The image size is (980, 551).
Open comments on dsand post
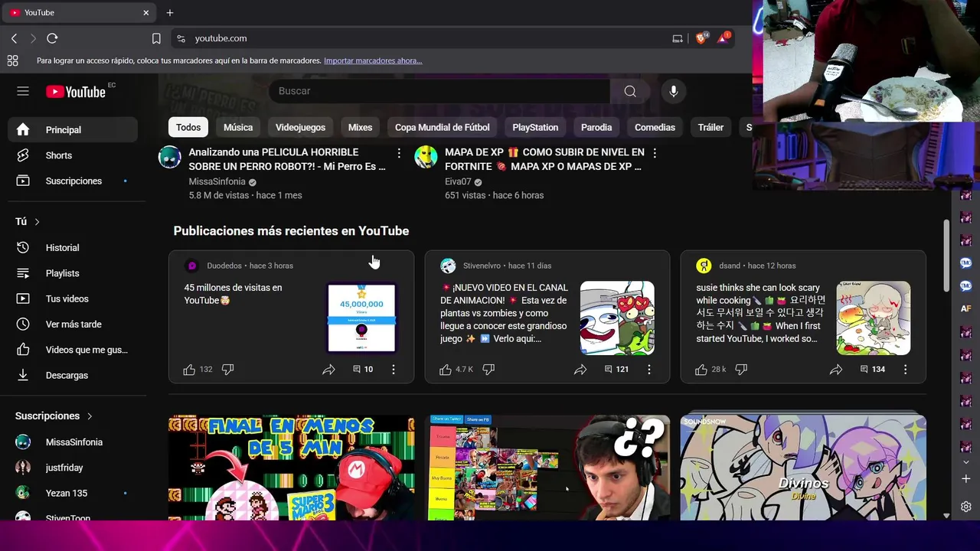click(x=872, y=369)
